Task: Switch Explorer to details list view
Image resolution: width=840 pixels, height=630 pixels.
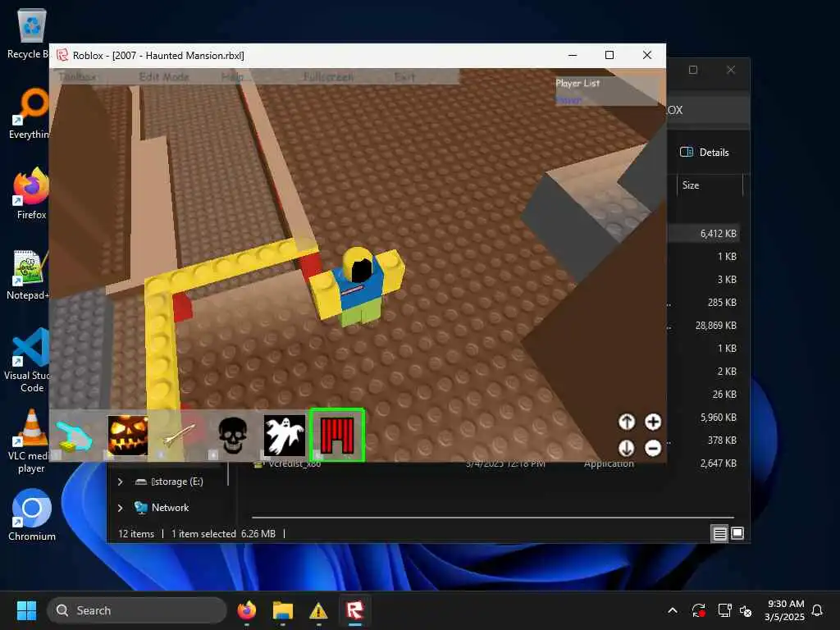Action: [719, 533]
